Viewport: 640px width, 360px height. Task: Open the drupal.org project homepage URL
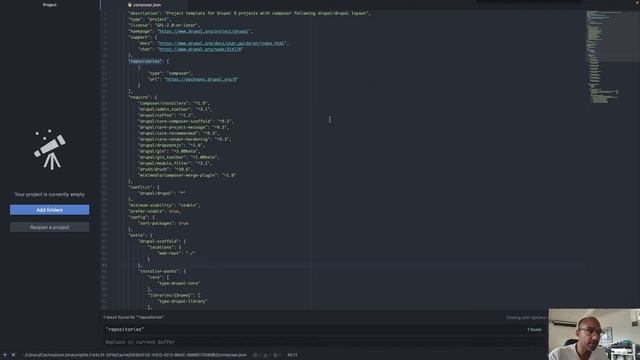(x=204, y=31)
